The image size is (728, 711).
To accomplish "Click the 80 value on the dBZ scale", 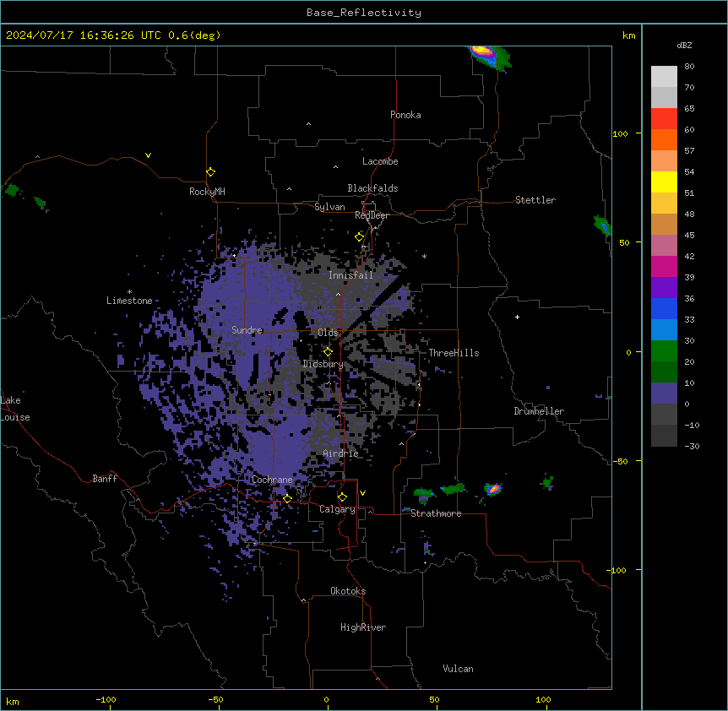I will [689, 67].
